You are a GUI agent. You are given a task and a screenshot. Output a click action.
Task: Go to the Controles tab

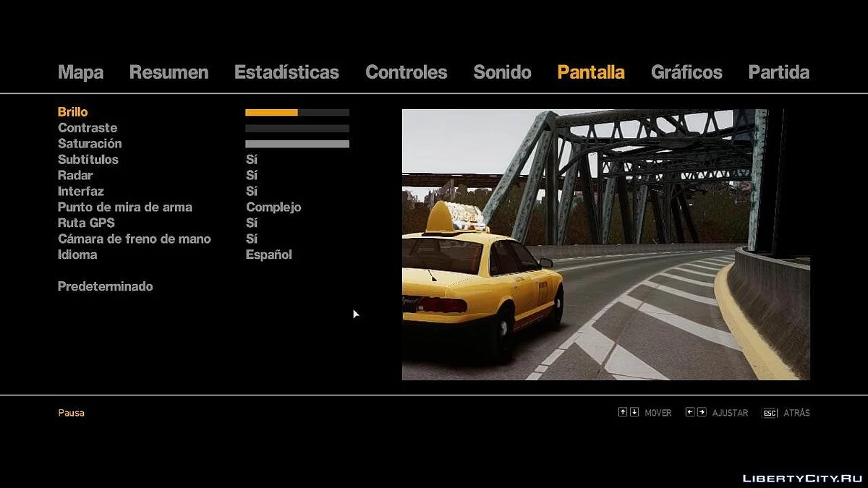click(x=406, y=72)
